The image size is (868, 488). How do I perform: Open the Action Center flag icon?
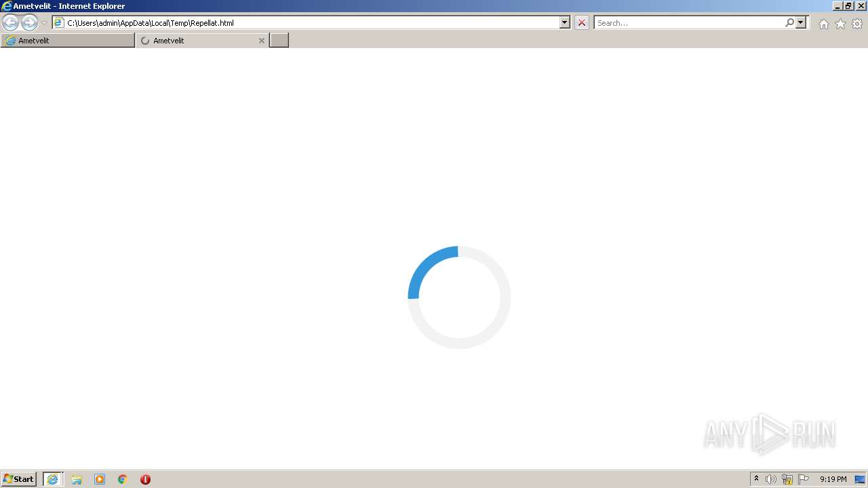click(x=804, y=479)
